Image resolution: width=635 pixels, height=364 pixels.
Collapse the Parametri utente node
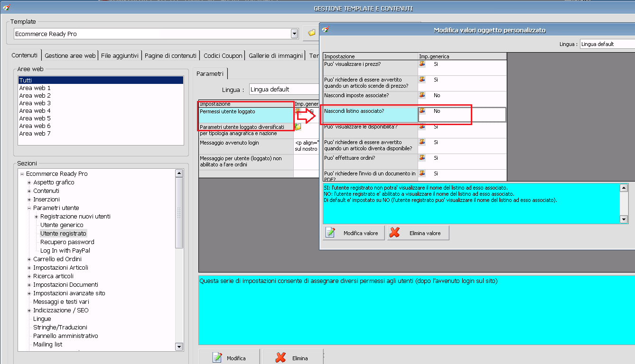[x=29, y=208]
